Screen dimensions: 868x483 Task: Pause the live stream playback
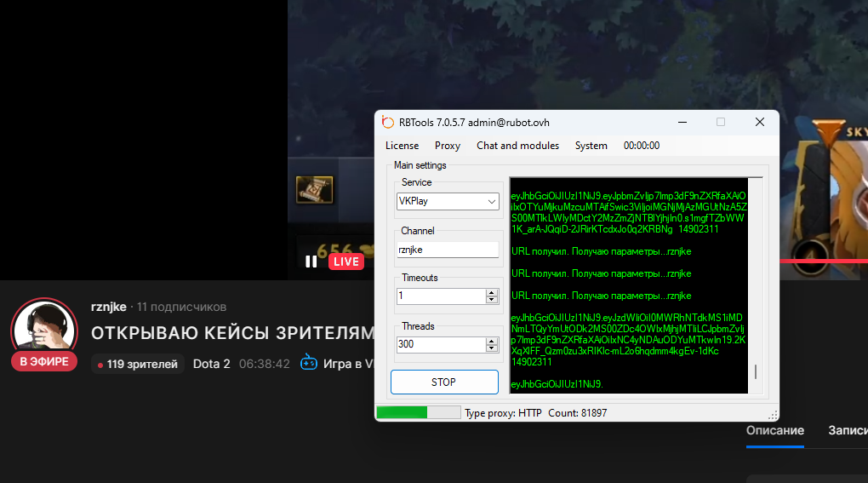tap(311, 262)
